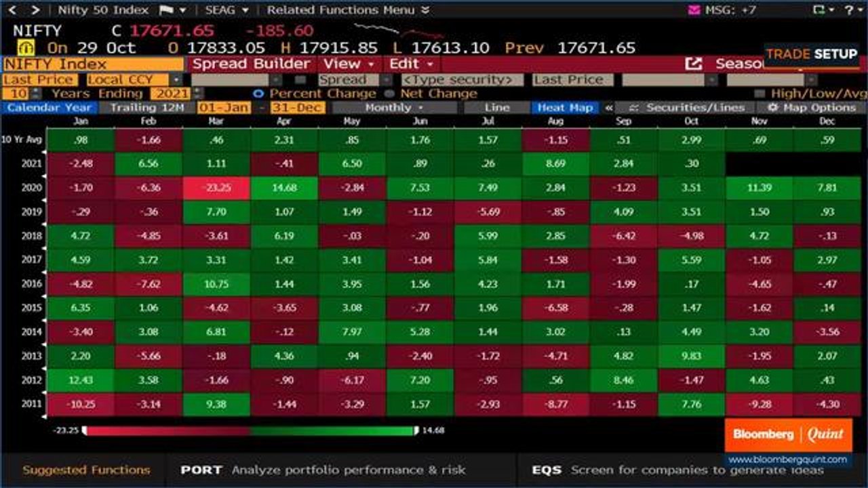Switch to the Trailing 12M tab
The width and height of the screenshot is (868, 488).
click(147, 108)
